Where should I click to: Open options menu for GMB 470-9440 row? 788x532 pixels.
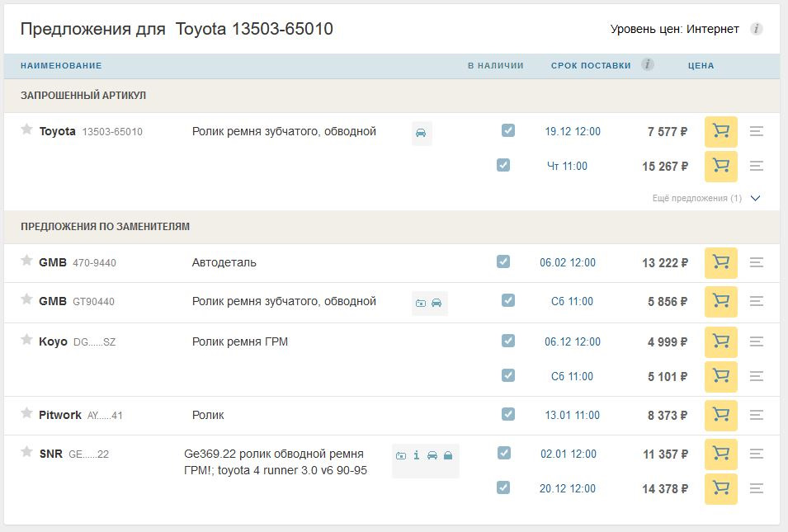click(x=756, y=263)
